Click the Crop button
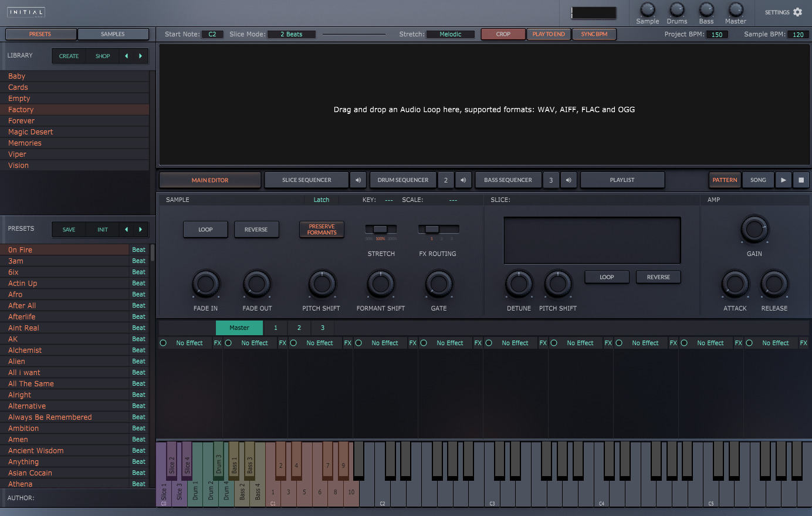The height and width of the screenshot is (516, 812). [x=503, y=34]
